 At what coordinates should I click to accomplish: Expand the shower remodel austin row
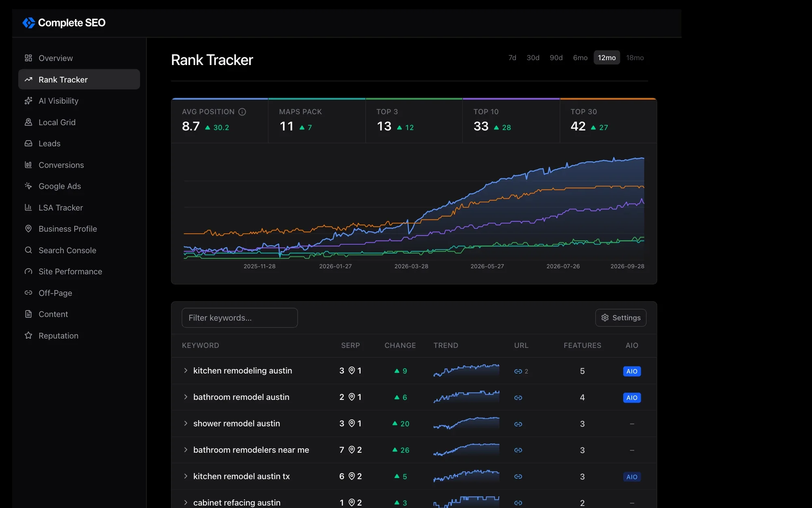186,423
